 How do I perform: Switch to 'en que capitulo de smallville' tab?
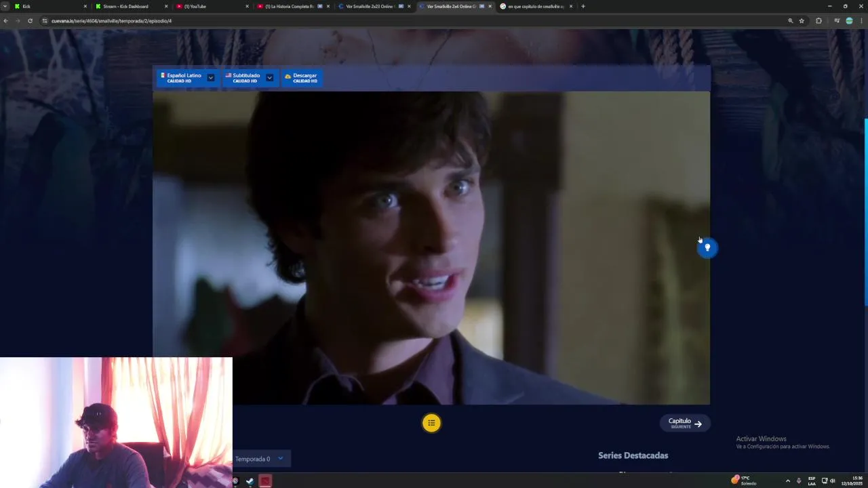[536, 6]
